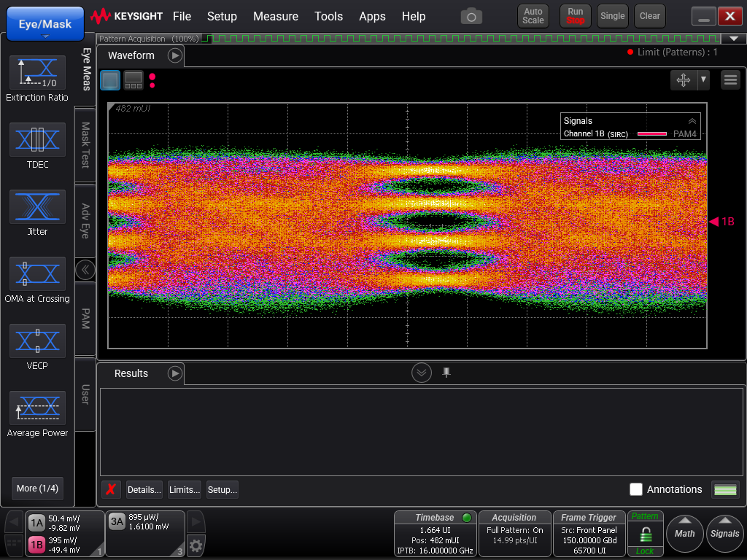This screenshot has height=560, width=747.
Task: Click the camera screenshot icon
Action: click(471, 16)
